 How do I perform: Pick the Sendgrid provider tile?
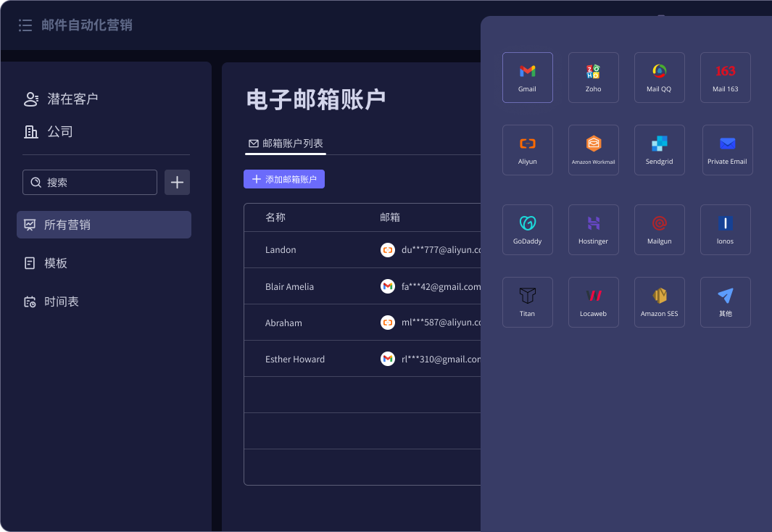pos(659,149)
